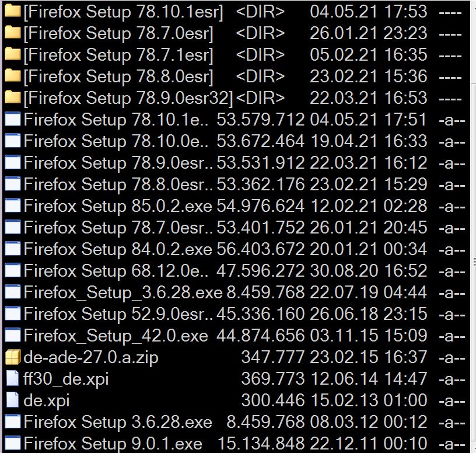Select file name de.xpi
The width and height of the screenshot is (476, 453).
pos(47,400)
